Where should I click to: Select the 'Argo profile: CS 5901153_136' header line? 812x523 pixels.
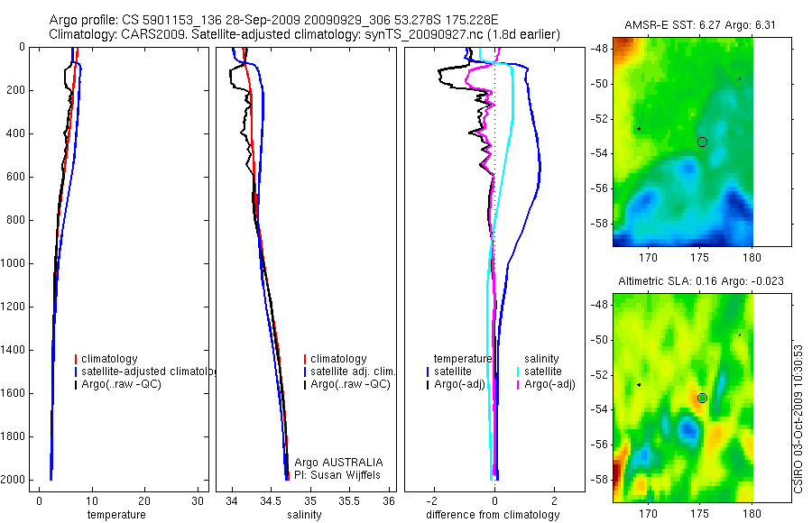click(273, 20)
